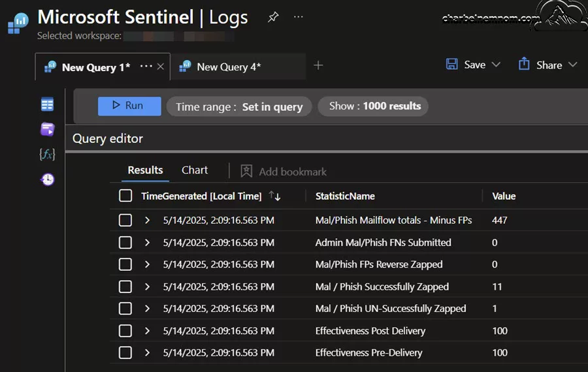Check the Effectiveness Pre-Delivery row checkbox
Viewport: 588px width, 372px height.
125,352
